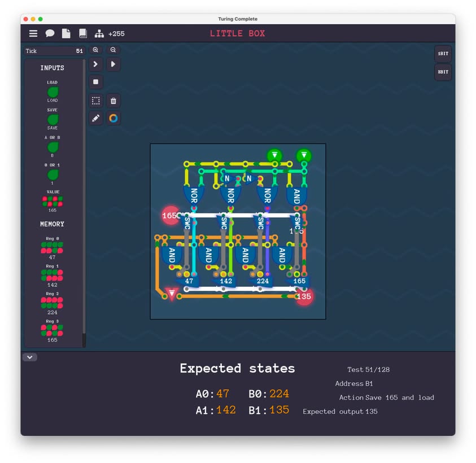Viewport: 476px width, 463px height.
Task: Switch to the 1BIT wire mode
Action: [x=443, y=54]
